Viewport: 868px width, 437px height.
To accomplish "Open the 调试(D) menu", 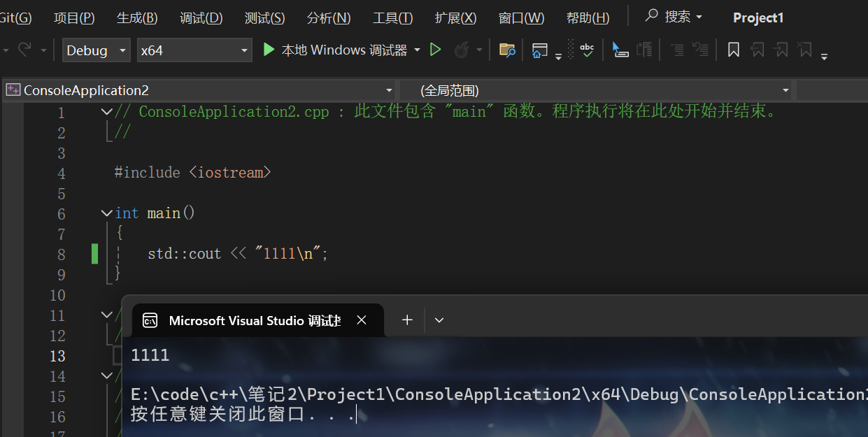I will coord(201,18).
